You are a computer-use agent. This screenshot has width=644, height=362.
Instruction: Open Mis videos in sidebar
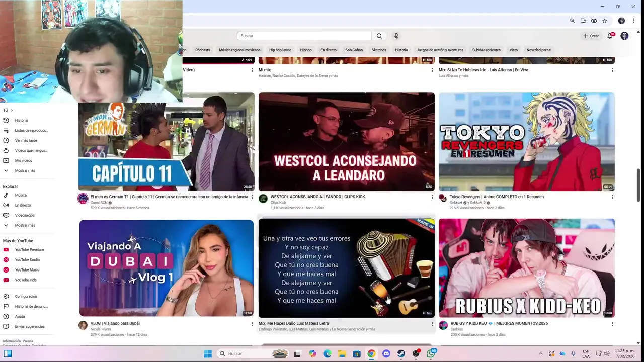pos(23,160)
